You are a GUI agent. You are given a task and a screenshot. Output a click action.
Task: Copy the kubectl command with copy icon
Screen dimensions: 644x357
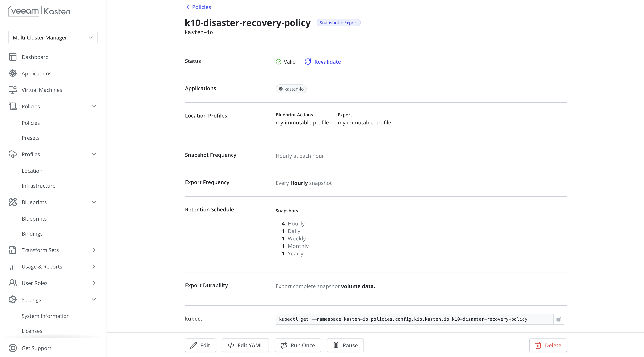coord(559,319)
